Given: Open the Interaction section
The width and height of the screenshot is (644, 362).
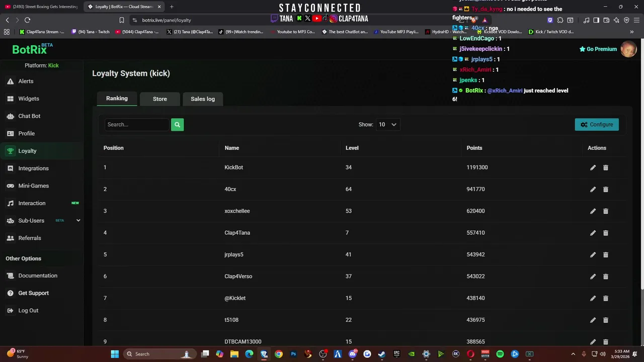Looking at the screenshot, I should click(32, 203).
